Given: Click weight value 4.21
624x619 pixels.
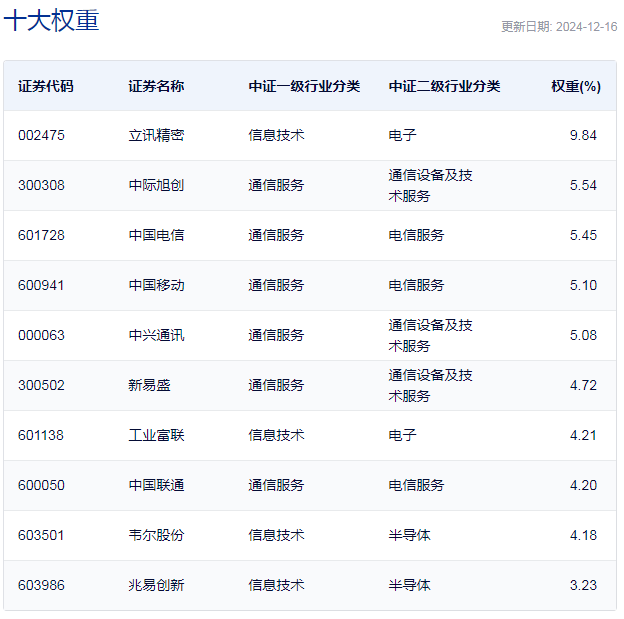Looking at the screenshot, I should click(x=583, y=435).
